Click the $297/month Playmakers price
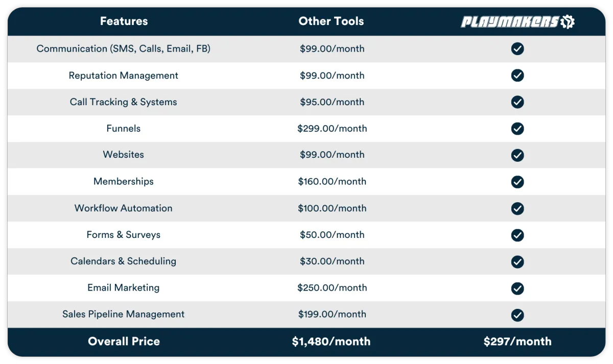Viewport: 613px width, 364px height. pyautogui.click(x=517, y=342)
